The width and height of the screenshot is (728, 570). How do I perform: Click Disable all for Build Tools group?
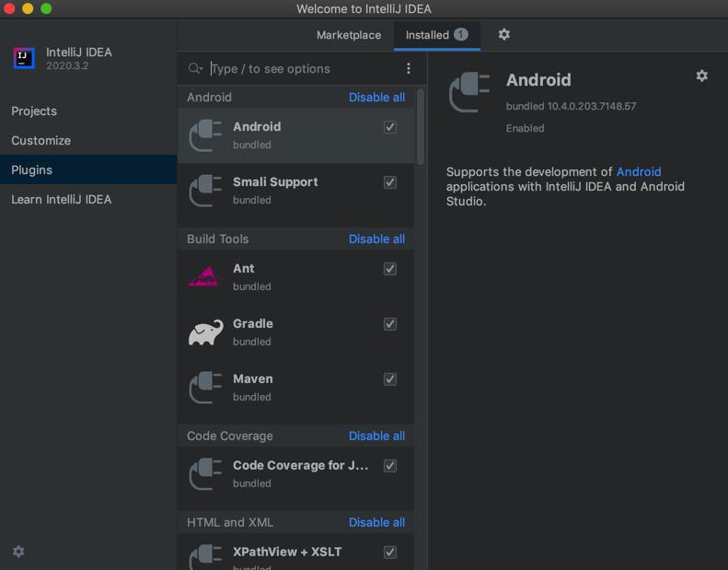click(376, 238)
